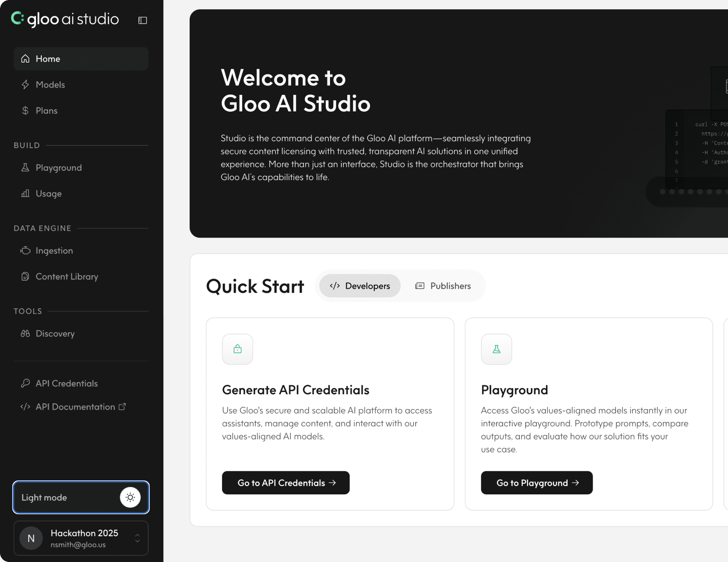Click the Playground card heading

(515, 390)
